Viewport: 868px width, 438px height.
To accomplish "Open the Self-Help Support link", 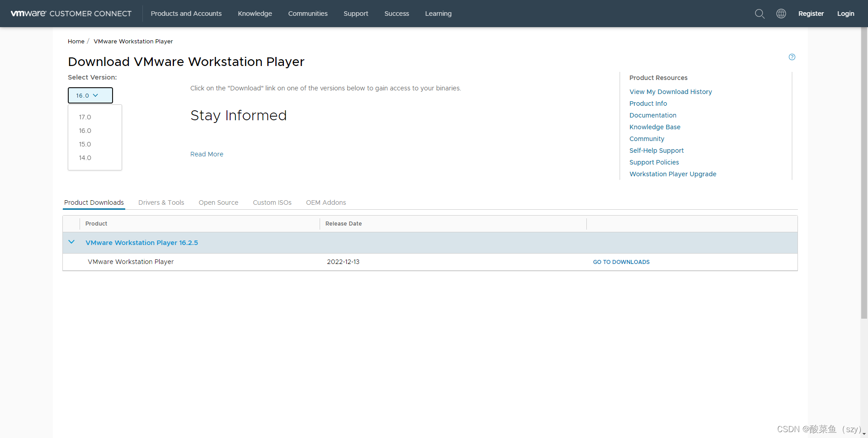I will tap(656, 151).
